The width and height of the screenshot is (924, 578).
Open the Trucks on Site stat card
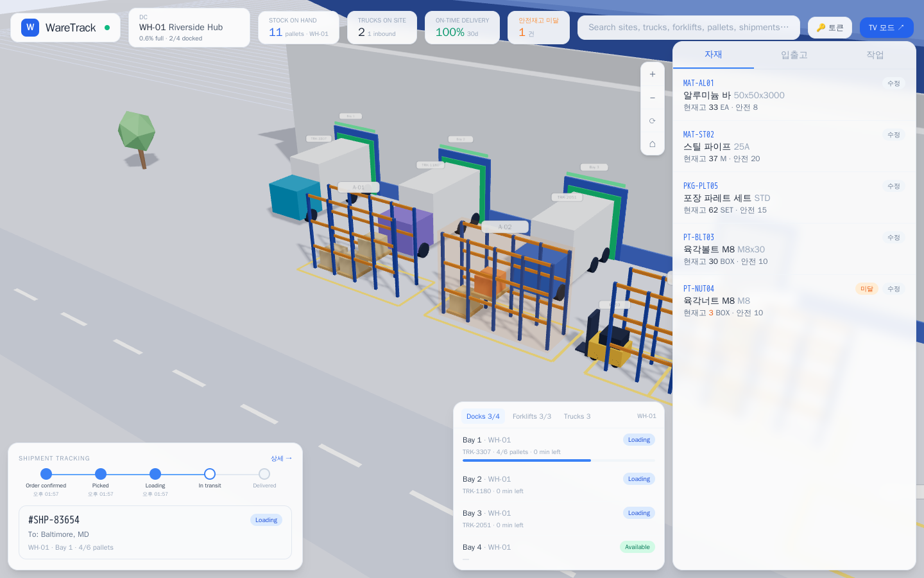pyautogui.click(x=382, y=28)
